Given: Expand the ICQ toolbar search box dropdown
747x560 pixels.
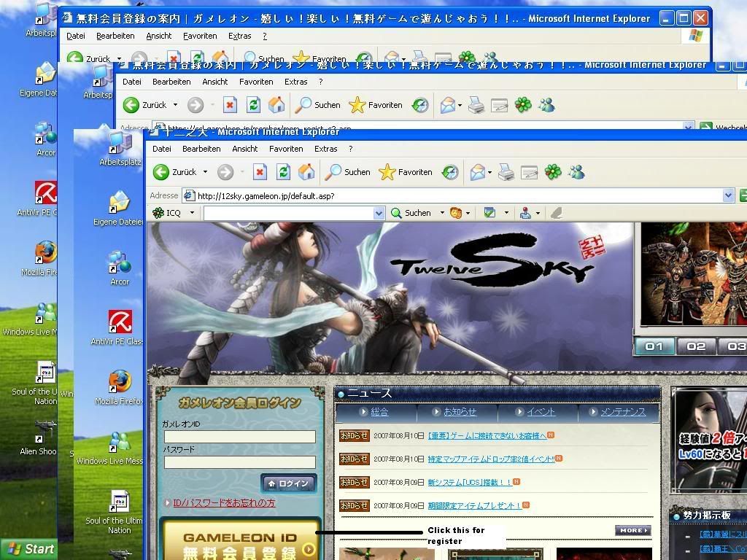Looking at the screenshot, I should point(379,213).
